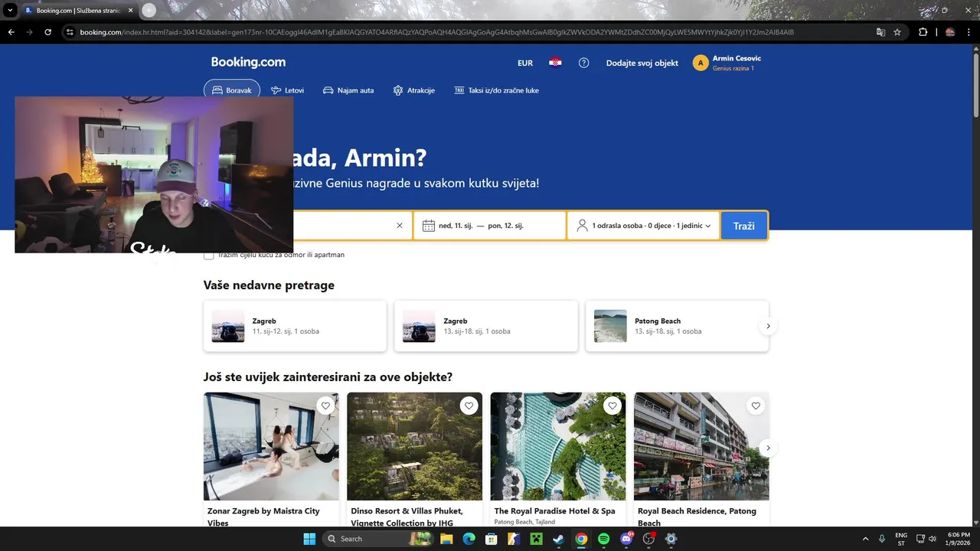Save The Royal Paradise Hotel heart icon
Viewport: 980px width, 551px height.
pyautogui.click(x=612, y=406)
